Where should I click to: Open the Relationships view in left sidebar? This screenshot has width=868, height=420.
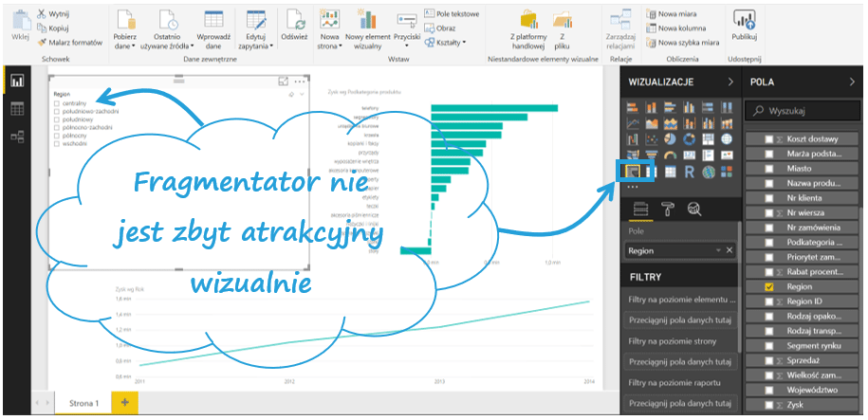coord(16,137)
